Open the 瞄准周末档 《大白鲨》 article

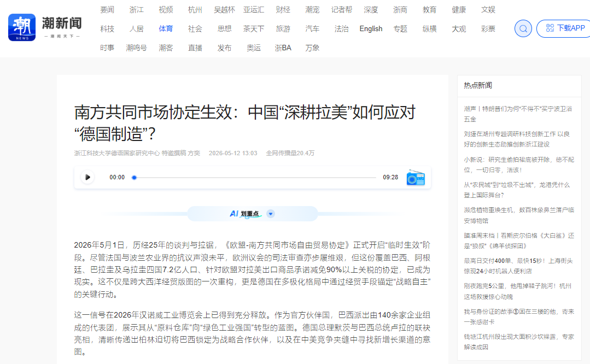519,240
